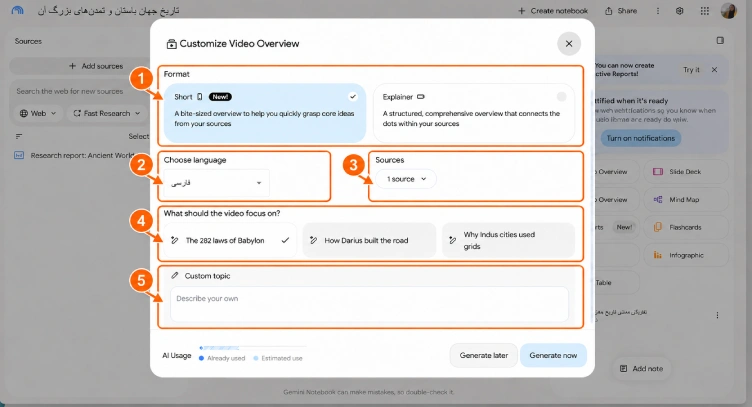The image size is (752, 407).
Task: Open options menu of the Persian studio item
Action: pyautogui.click(x=717, y=315)
